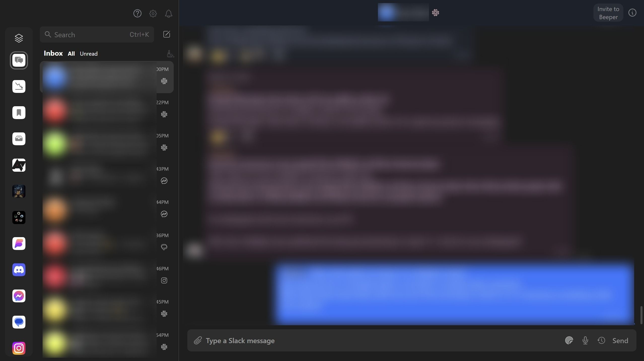Open the Messenger app icon in sidebar

coord(19,296)
